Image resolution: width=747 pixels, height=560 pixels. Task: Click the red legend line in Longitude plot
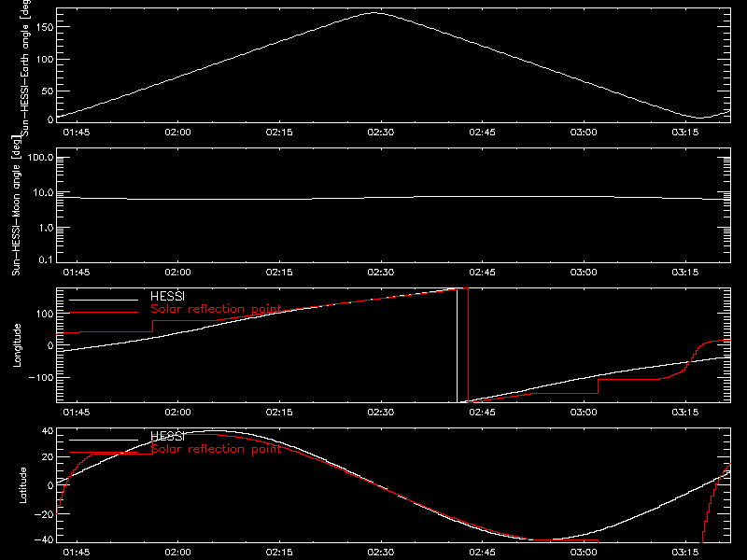click(x=104, y=313)
